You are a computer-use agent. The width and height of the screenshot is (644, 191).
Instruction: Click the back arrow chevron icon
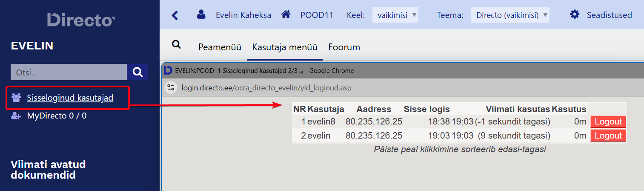pyautogui.click(x=175, y=15)
